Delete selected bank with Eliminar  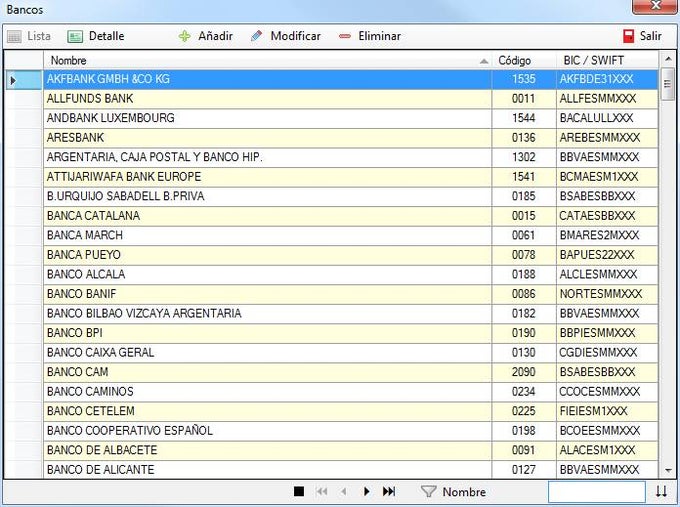[370, 36]
